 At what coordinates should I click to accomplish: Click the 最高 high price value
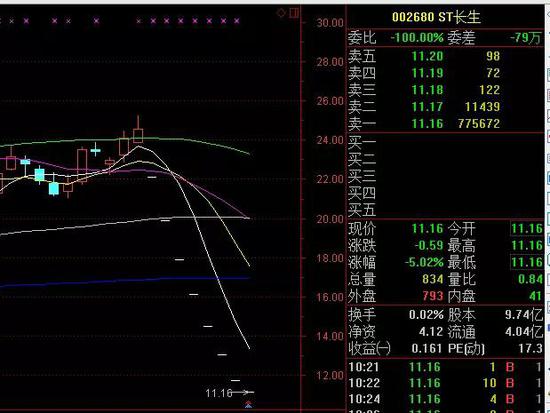point(527,245)
